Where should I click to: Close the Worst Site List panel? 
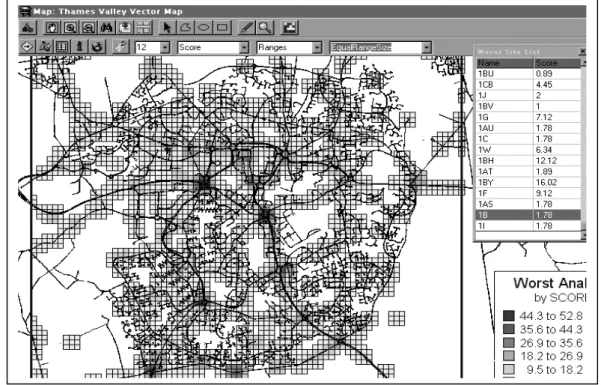click(x=582, y=51)
